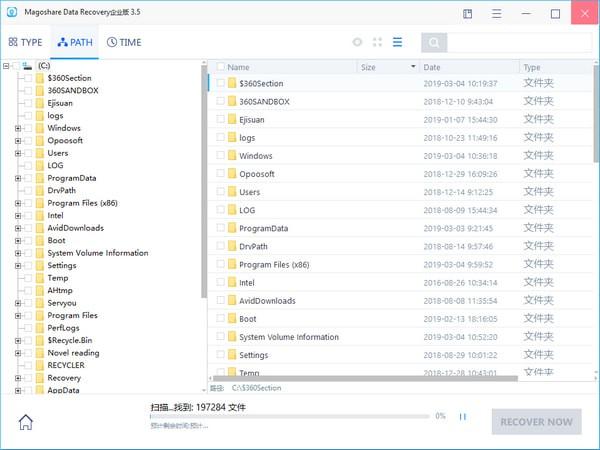Viewport: 600px width, 450px height.
Task: Click the folder tree vertical scrollbar
Action: click(x=204, y=181)
